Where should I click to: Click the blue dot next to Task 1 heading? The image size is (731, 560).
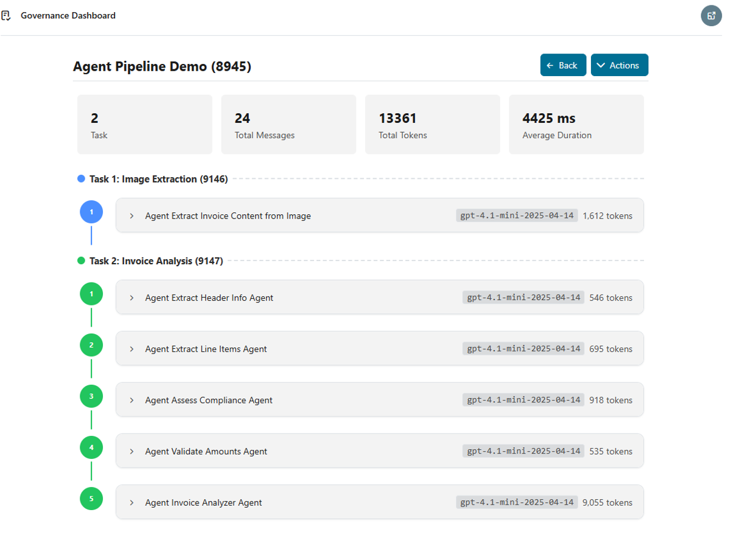pos(81,179)
